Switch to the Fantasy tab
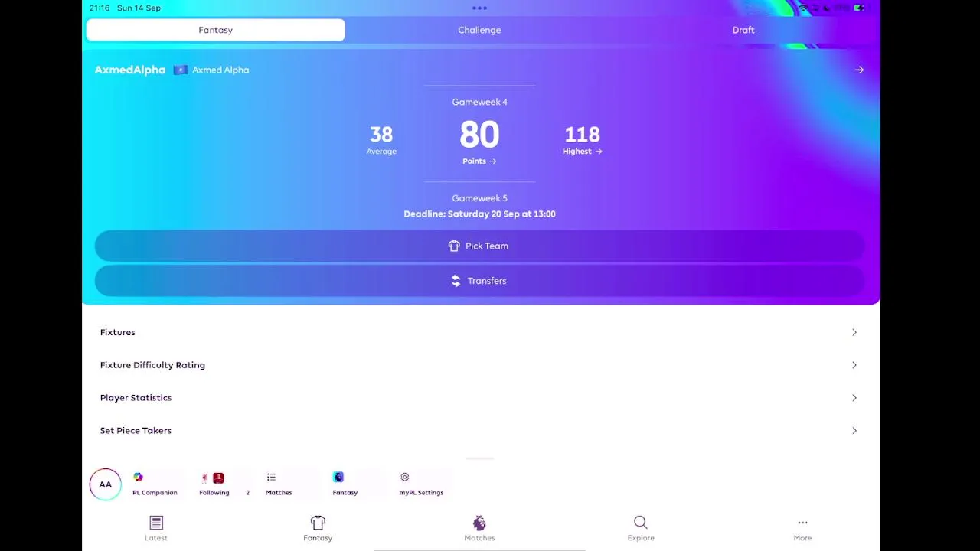This screenshot has height=551, width=980. click(215, 30)
